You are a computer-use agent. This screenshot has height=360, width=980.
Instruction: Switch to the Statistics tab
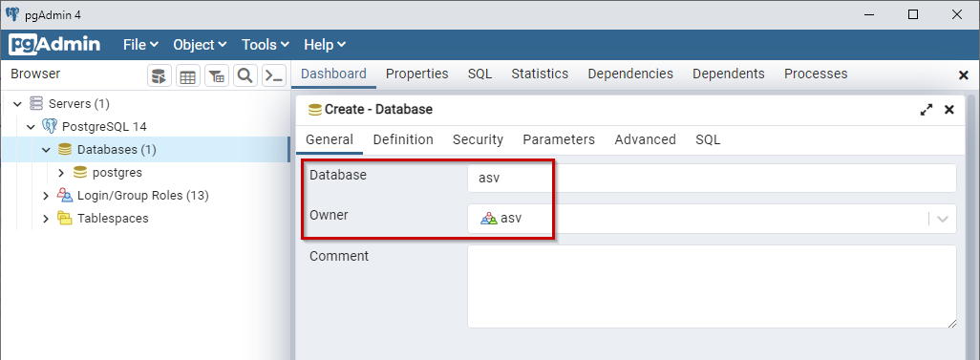[x=540, y=74]
